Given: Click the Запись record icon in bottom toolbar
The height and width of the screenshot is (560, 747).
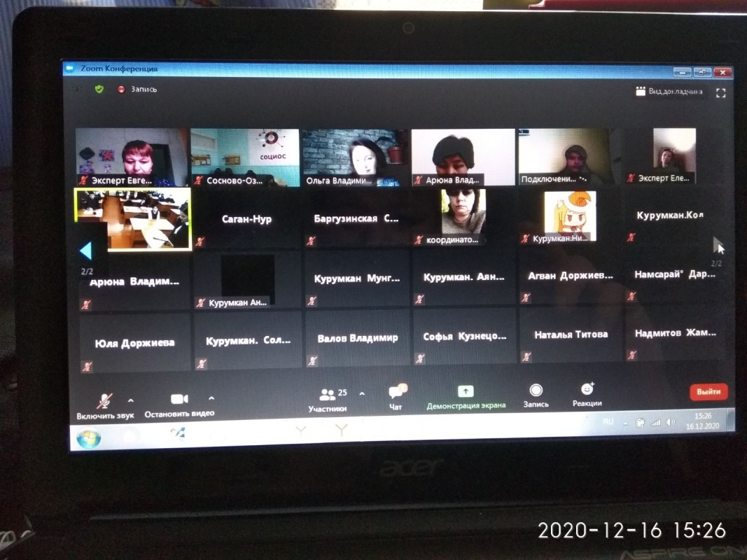Looking at the screenshot, I should tap(536, 394).
